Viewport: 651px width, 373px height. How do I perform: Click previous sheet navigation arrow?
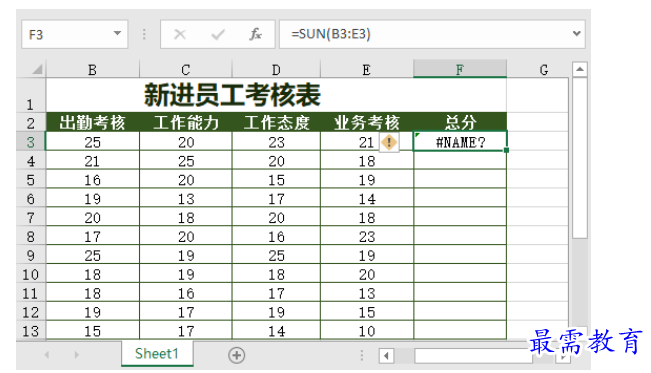[47, 355]
